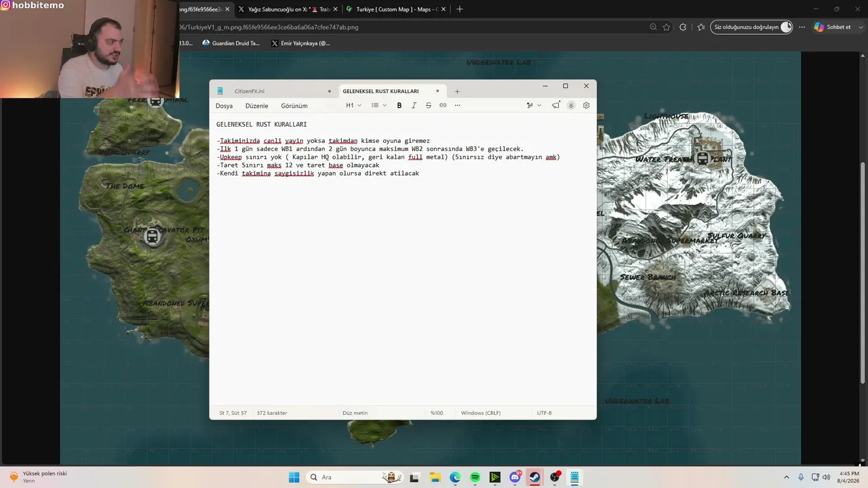This screenshot has width=868, height=488.
Task: Open the Sohbet et Copilot chat button
Action: tap(832, 27)
